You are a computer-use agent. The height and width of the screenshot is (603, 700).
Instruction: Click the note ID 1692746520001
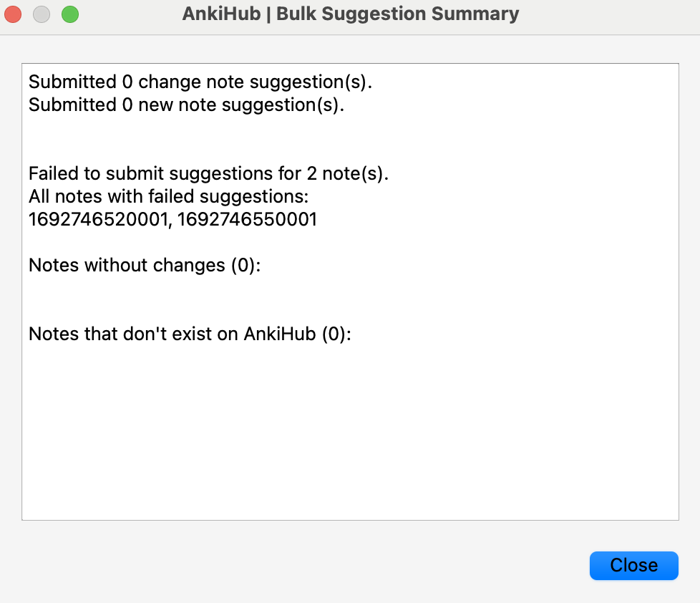98,219
